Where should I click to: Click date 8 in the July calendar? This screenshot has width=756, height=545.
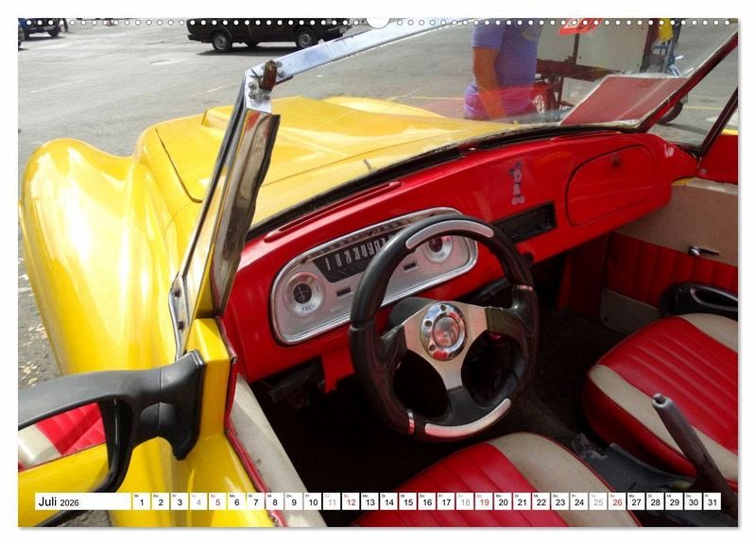(274, 502)
